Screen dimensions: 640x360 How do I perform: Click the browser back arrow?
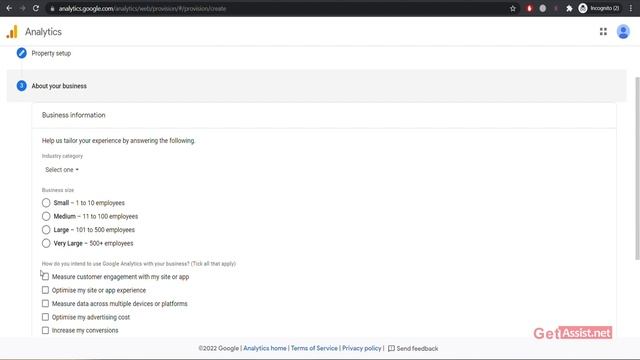(x=9, y=8)
